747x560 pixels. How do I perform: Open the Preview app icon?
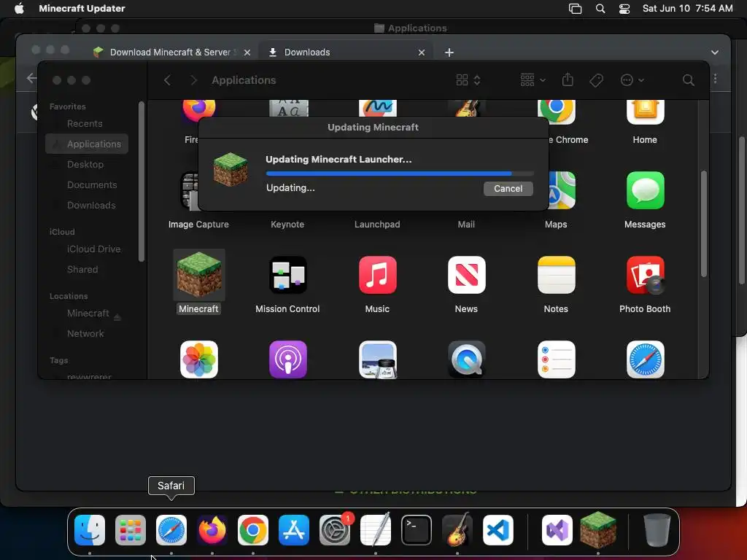[x=377, y=359]
